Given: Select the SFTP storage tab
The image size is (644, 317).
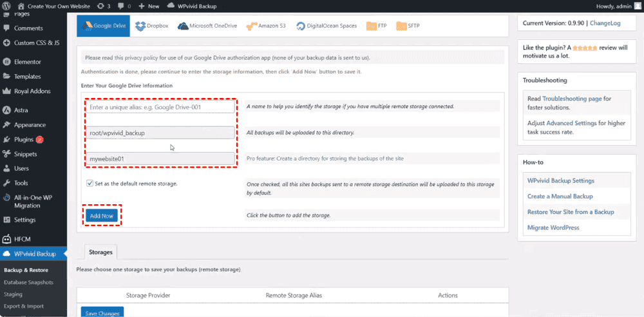Looking at the screenshot, I should (408, 26).
